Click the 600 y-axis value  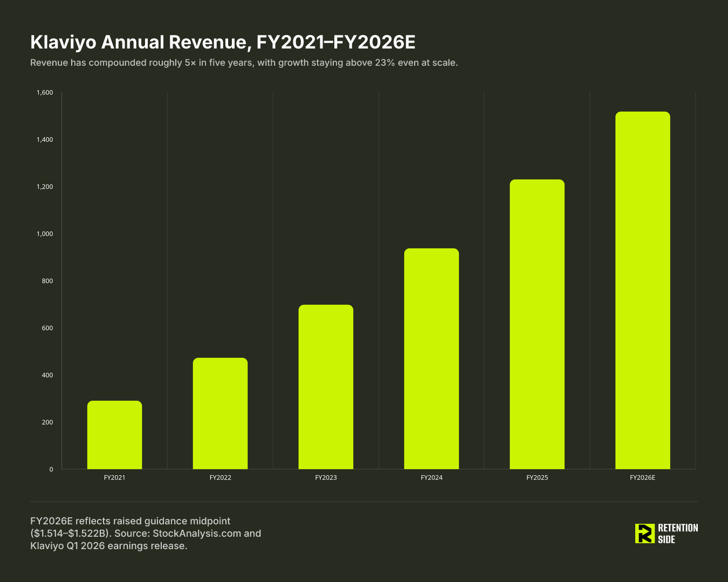coord(47,328)
